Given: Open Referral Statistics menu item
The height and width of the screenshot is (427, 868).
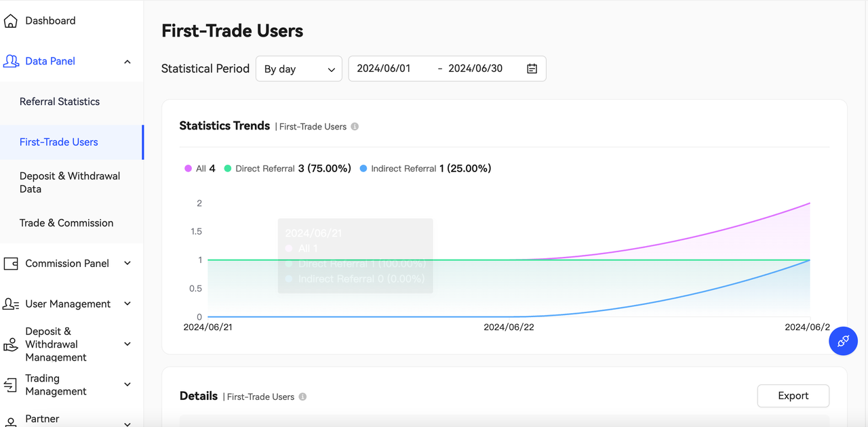Looking at the screenshot, I should (x=60, y=102).
